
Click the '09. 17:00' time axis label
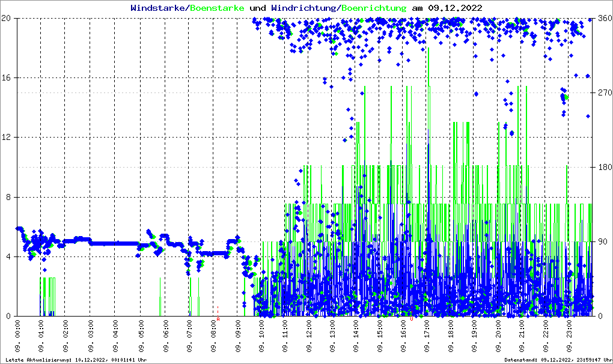point(427,336)
